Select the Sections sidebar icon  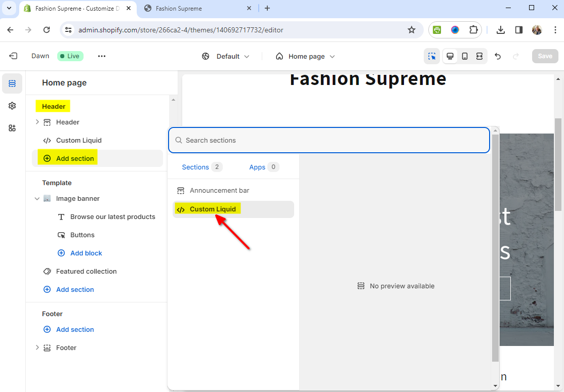point(12,83)
